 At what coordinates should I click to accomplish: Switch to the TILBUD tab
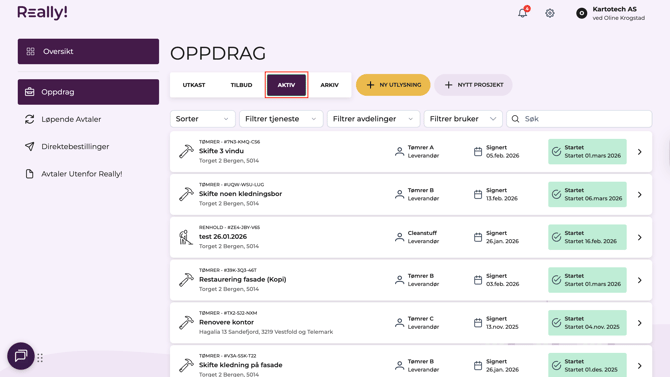point(241,85)
